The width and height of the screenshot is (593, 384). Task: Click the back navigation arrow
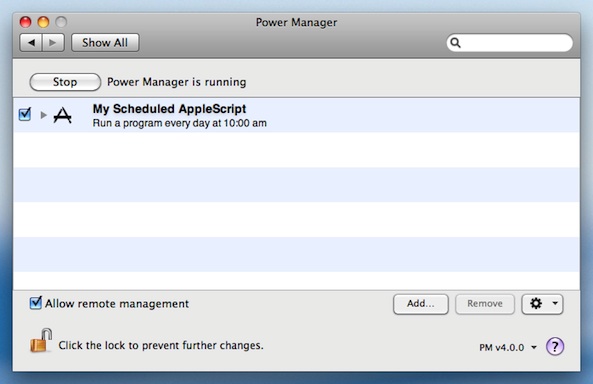pyautogui.click(x=31, y=43)
